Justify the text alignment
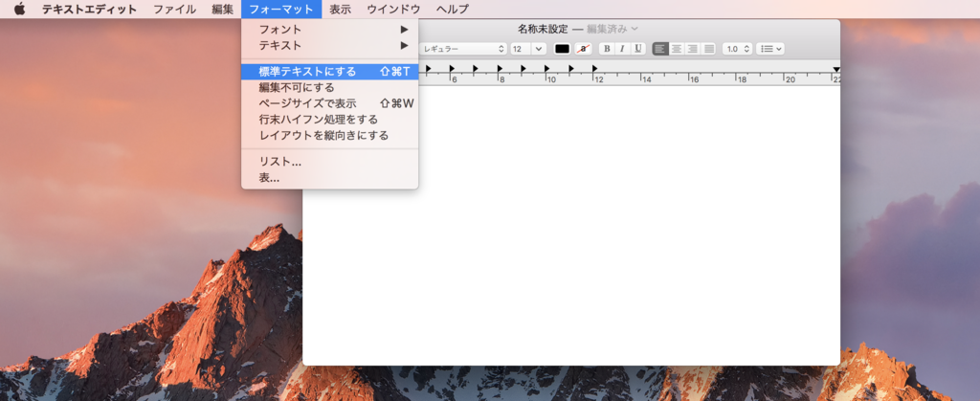The image size is (980, 401). (x=708, y=49)
